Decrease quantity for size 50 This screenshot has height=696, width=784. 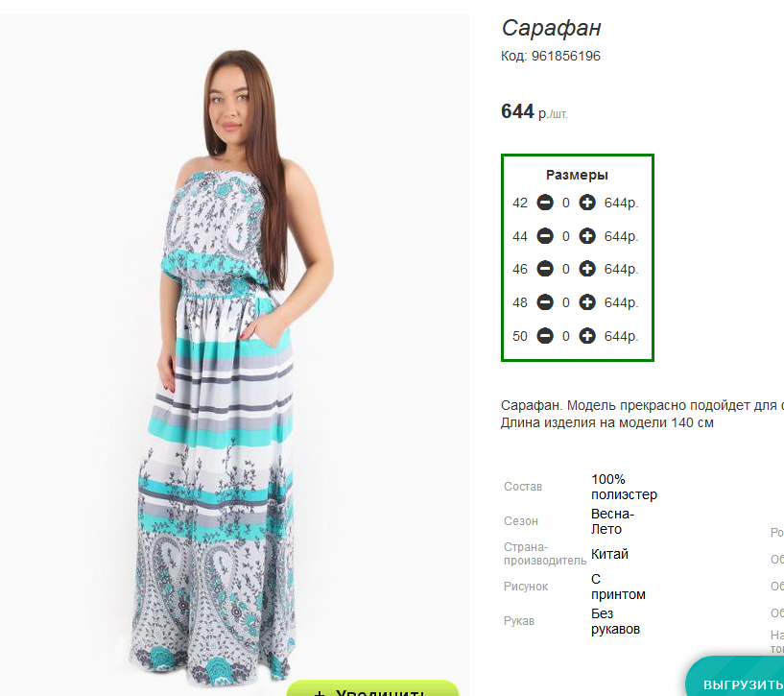545,336
